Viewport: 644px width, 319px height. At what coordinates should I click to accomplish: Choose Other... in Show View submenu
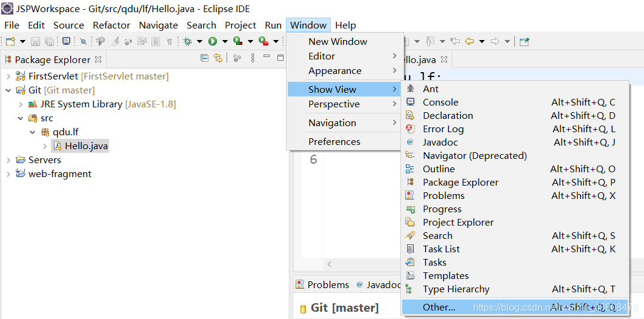tap(515, 307)
